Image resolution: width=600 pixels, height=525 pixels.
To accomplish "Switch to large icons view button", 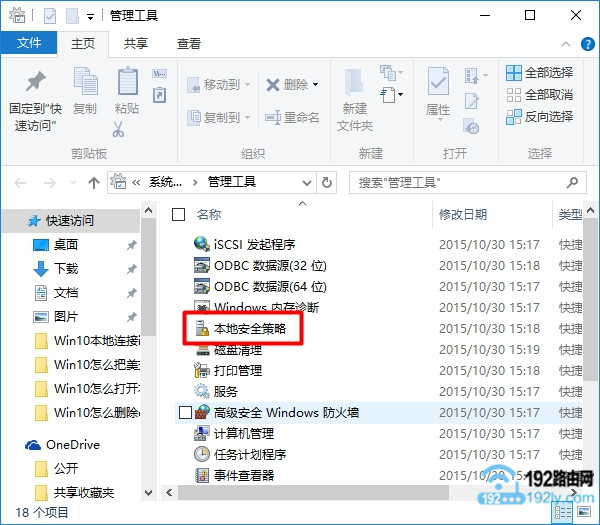I will (x=584, y=512).
